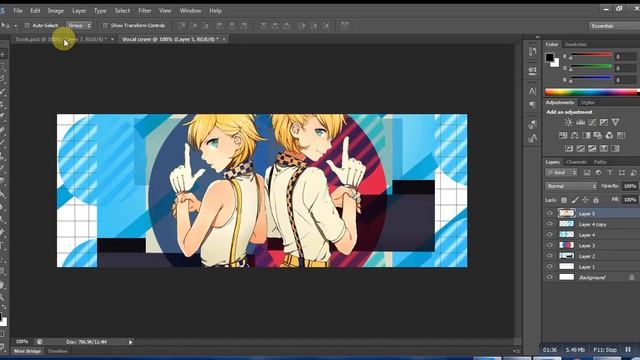Open the collapsed History panel icon
Screen dimensions: 640x360
(532, 51)
